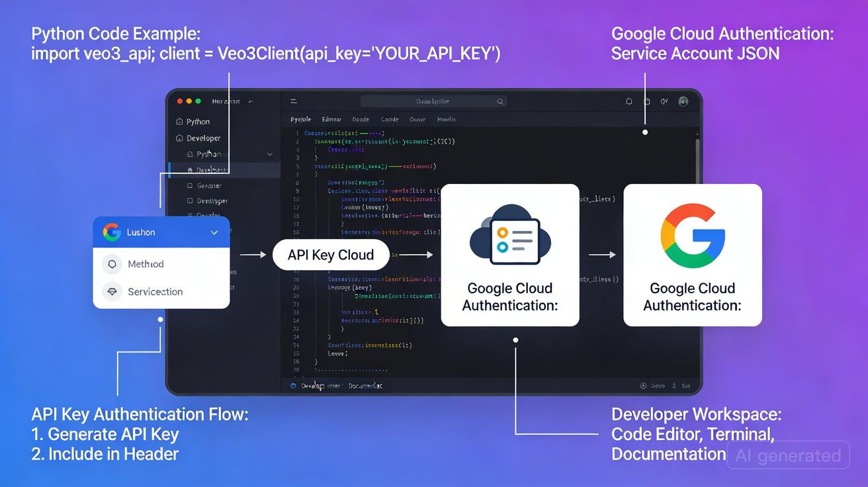Screen dimensions: 868x487
Task: Collapse the Python item using its sidebar chevron
Action: (269, 154)
